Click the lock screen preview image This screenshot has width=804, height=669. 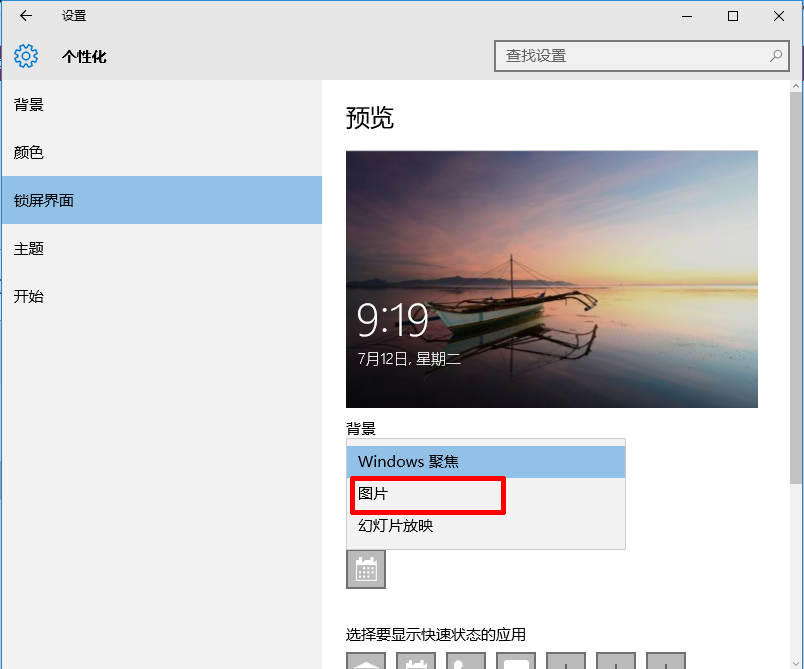coord(553,279)
